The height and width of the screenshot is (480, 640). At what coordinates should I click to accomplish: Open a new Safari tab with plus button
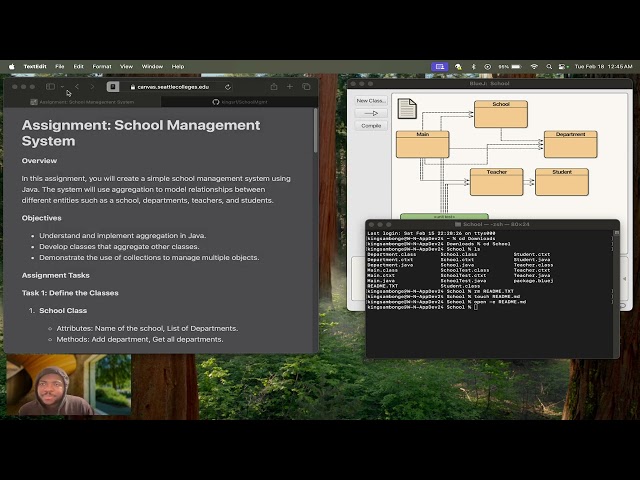(289, 87)
